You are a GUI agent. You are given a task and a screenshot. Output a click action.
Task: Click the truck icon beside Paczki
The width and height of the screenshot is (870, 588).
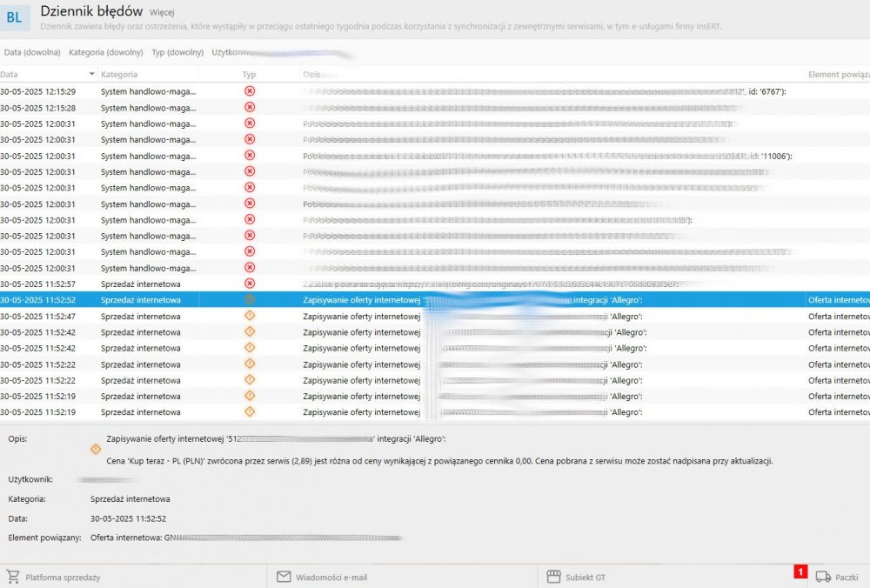click(823, 577)
